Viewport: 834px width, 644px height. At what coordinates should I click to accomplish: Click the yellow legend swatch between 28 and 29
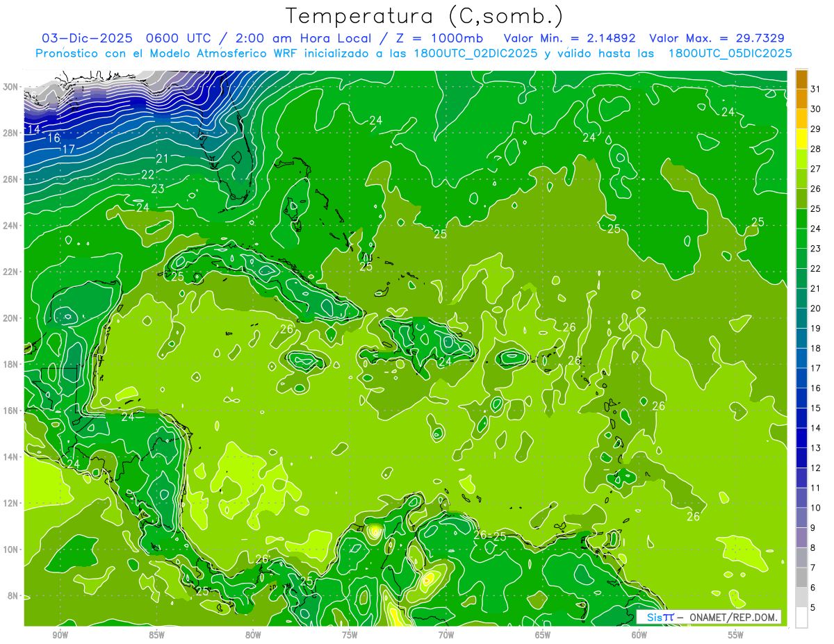point(801,138)
